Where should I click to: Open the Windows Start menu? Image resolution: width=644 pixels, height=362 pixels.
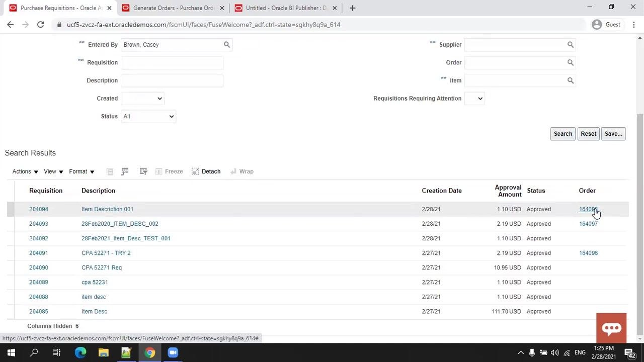click(11, 352)
